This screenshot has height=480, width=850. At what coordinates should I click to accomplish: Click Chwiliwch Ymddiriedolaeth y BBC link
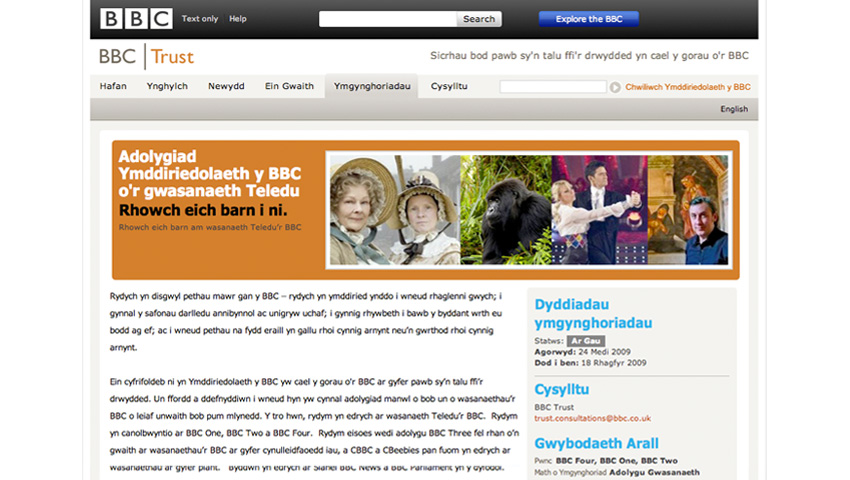coord(687,87)
